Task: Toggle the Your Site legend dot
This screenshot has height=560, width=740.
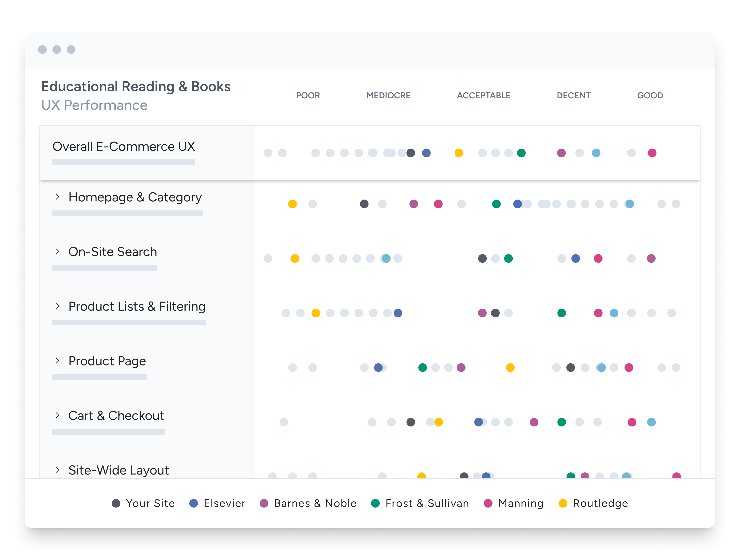Action: 116,503
